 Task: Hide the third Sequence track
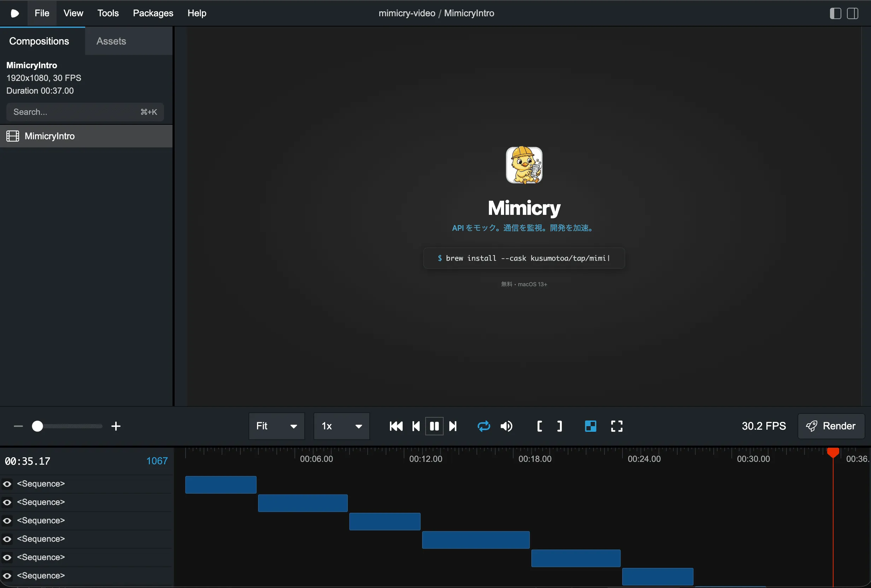7,521
